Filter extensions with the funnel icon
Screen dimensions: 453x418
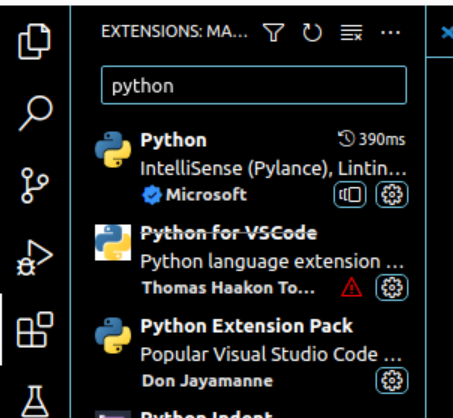274,32
